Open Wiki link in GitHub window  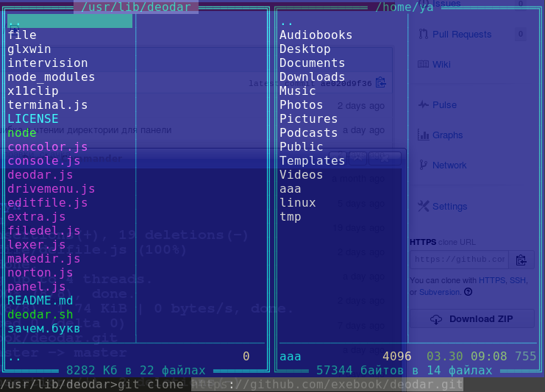click(441, 64)
